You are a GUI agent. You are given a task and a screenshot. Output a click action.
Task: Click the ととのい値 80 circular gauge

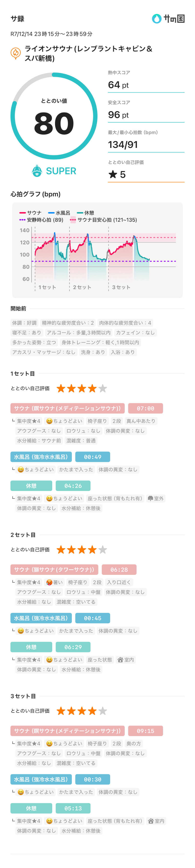pos(54,116)
